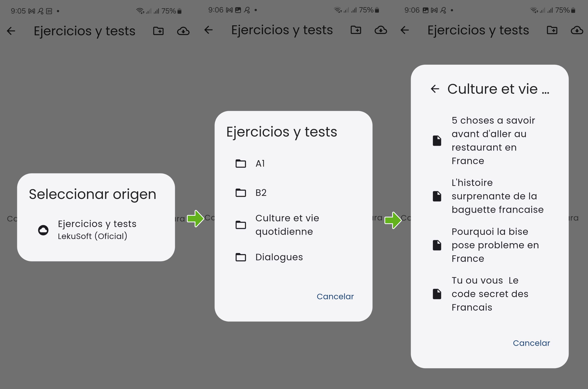Select 'Tu ou vous Le code secret' file
Screen dimensions: 588x389
coord(489,294)
